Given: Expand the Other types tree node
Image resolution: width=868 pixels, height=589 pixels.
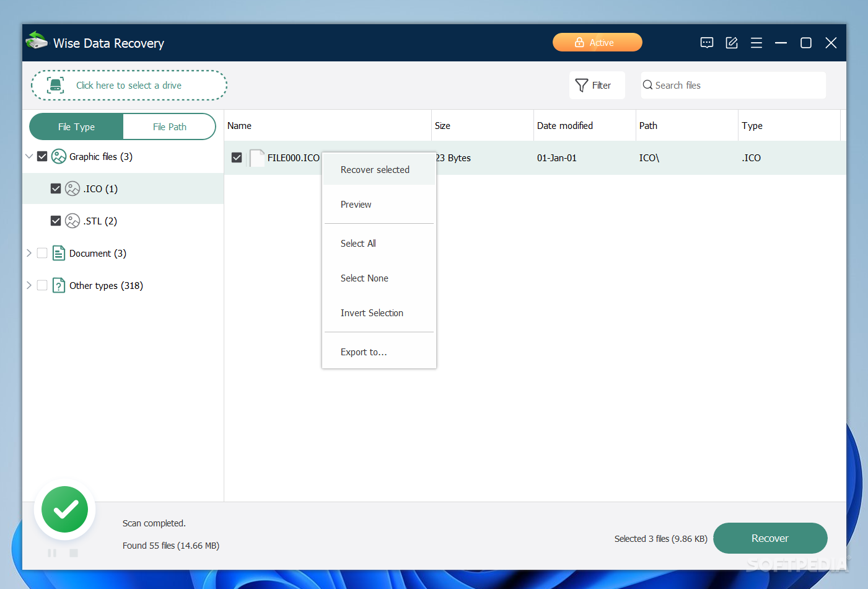Looking at the screenshot, I should tap(29, 285).
